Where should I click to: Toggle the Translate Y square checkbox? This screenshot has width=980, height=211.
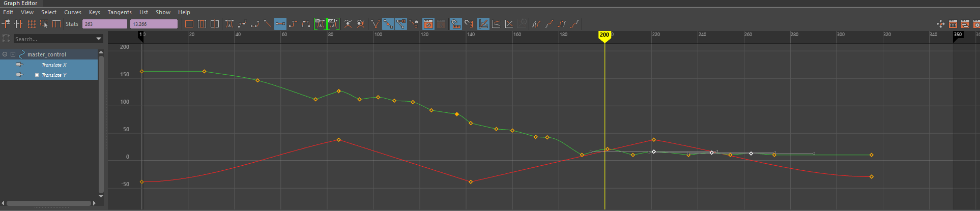(37, 75)
